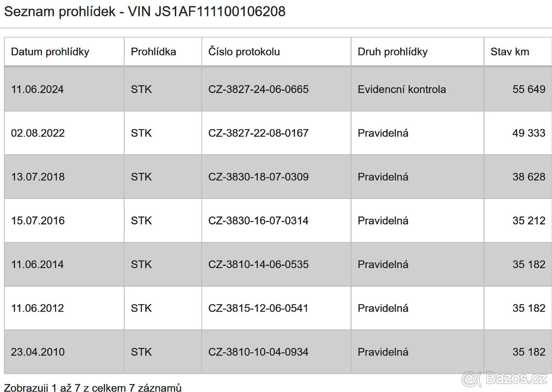This screenshot has width=552, height=392.
Task: Click the Druh prohlídky column header
Action: (x=392, y=52)
